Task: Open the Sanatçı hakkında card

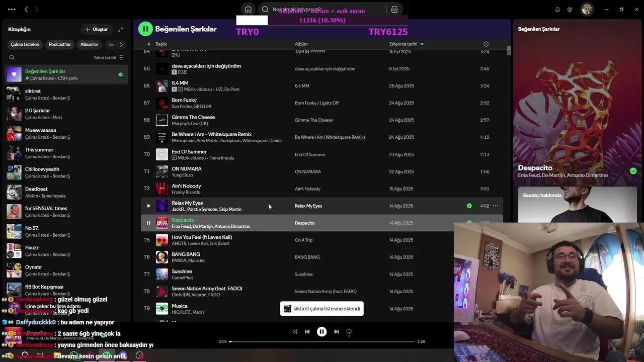Action: pos(579,204)
